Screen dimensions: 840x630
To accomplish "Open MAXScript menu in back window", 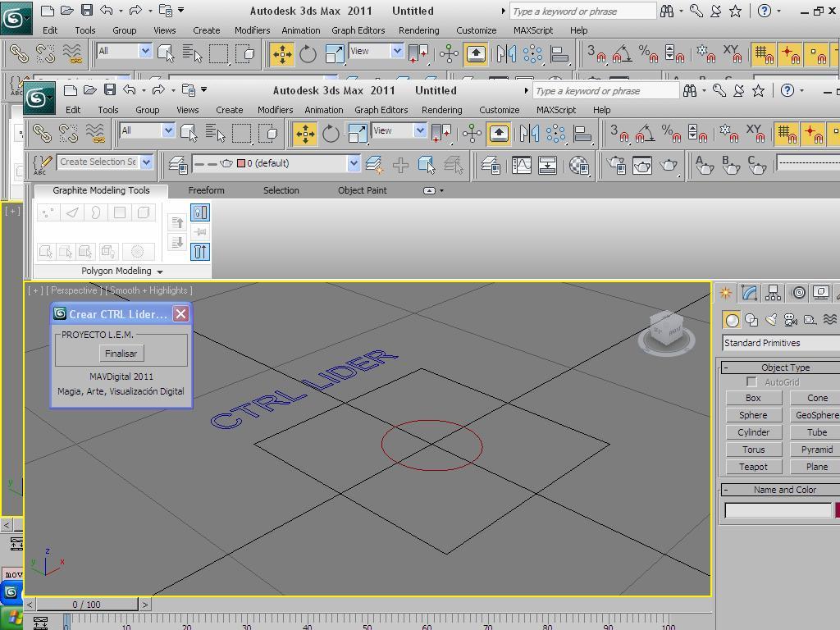I will pyautogui.click(x=533, y=30).
